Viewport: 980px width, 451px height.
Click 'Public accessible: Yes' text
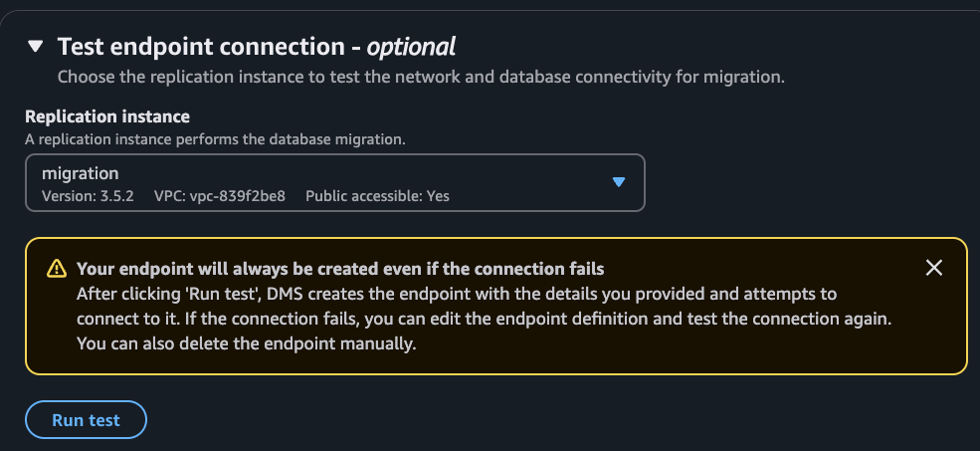point(377,196)
